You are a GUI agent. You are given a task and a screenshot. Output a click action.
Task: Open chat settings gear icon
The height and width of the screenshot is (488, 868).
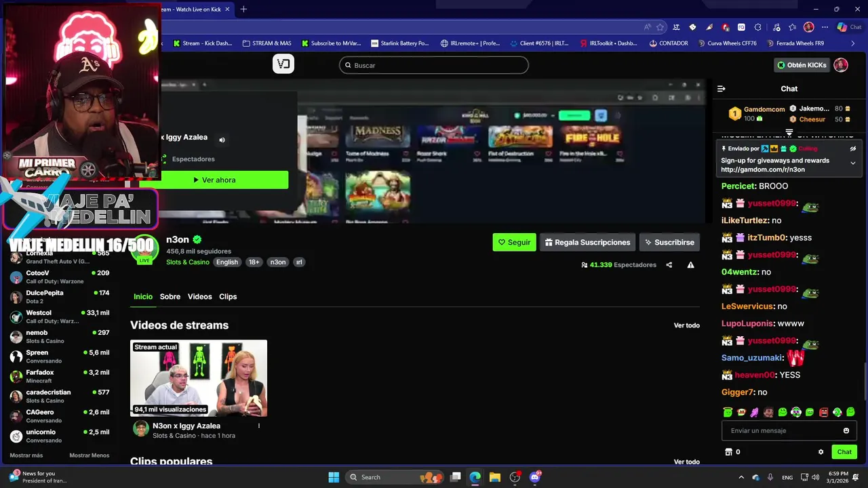[821, 452]
